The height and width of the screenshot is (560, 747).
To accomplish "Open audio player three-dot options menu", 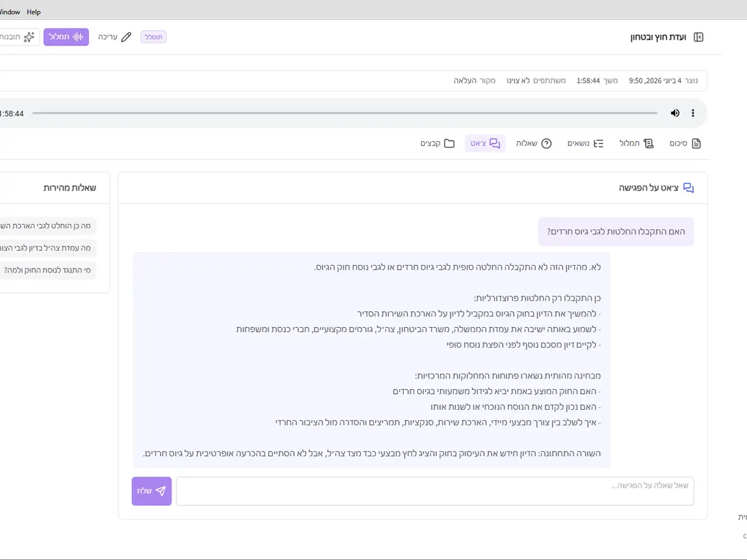I will click(x=693, y=113).
